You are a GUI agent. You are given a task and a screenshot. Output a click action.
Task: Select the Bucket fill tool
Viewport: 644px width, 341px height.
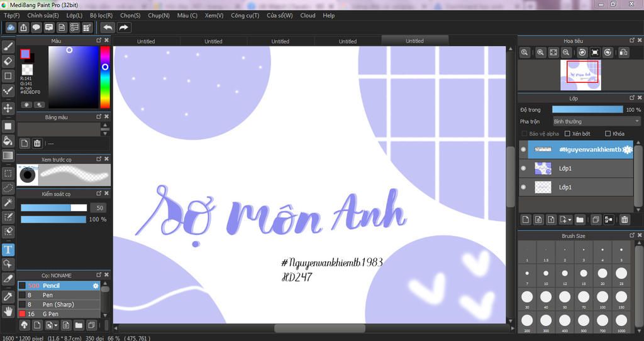click(8, 141)
